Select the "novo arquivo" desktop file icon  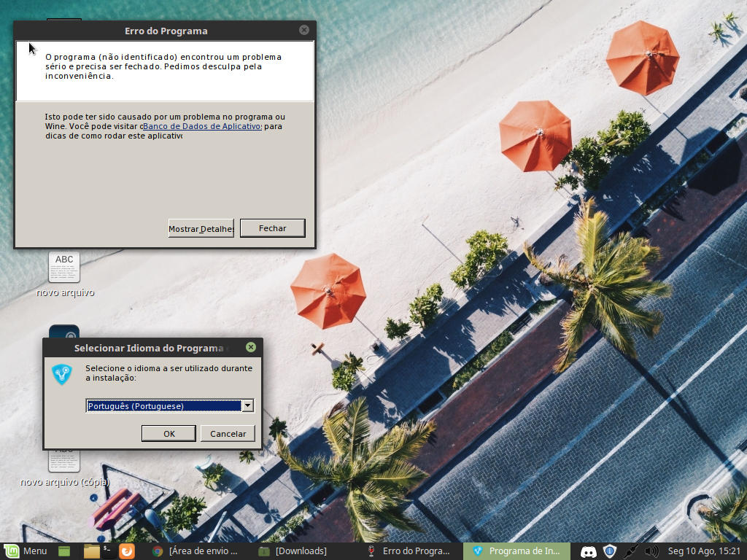click(x=64, y=267)
